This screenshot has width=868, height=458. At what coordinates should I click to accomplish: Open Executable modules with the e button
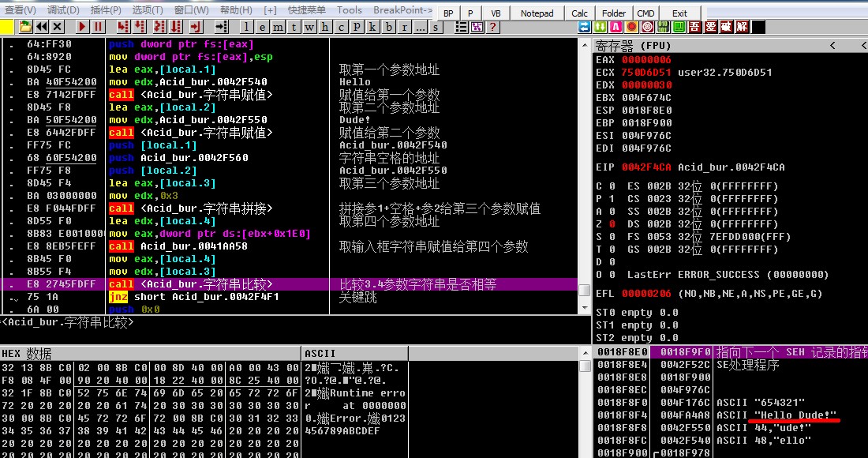coord(263,27)
